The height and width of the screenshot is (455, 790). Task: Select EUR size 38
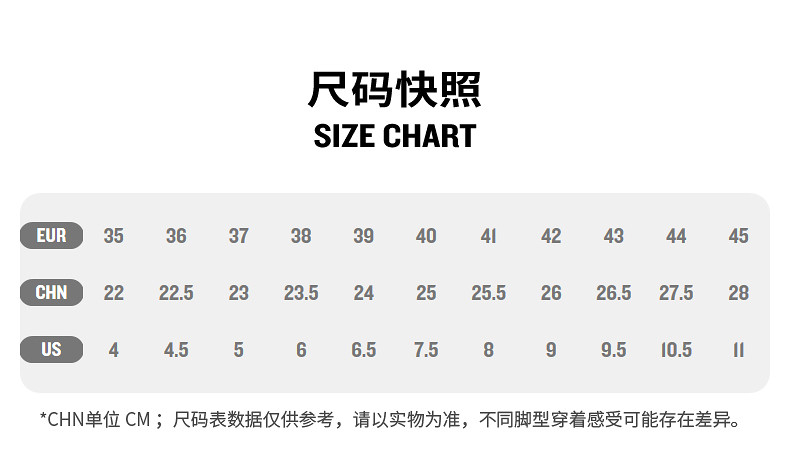pos(301,236)
